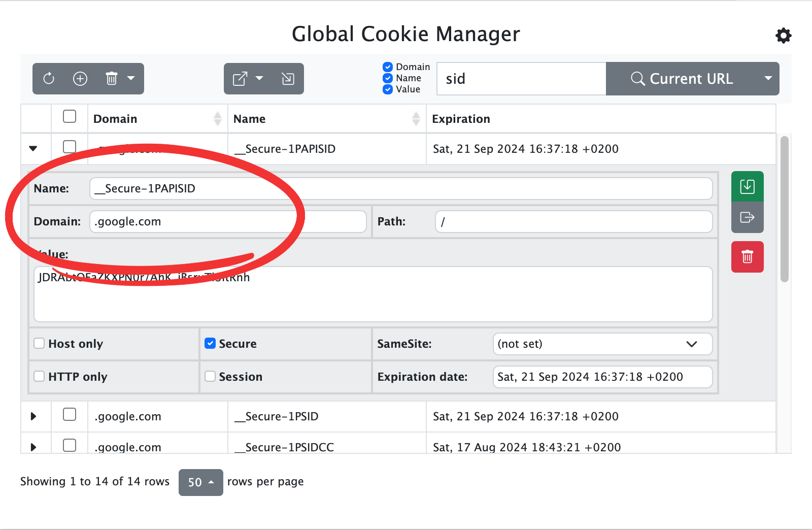Check the select-all checkbox in header
812x530 pixels.
[70, 116]
